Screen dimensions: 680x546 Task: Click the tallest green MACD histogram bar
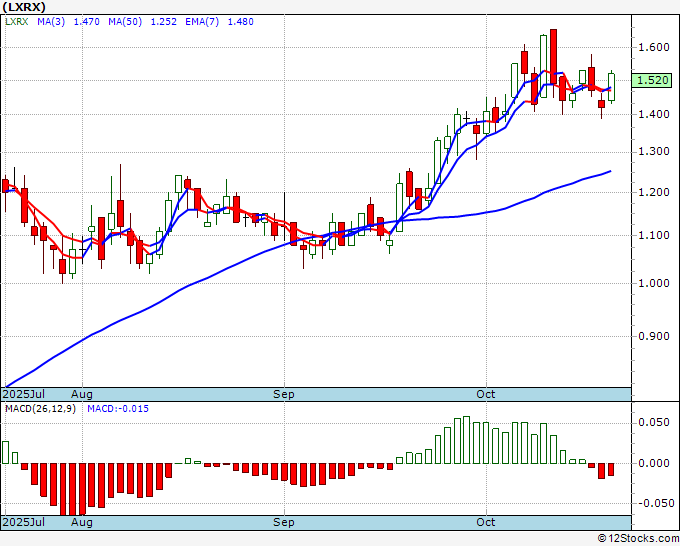point(467,440)
